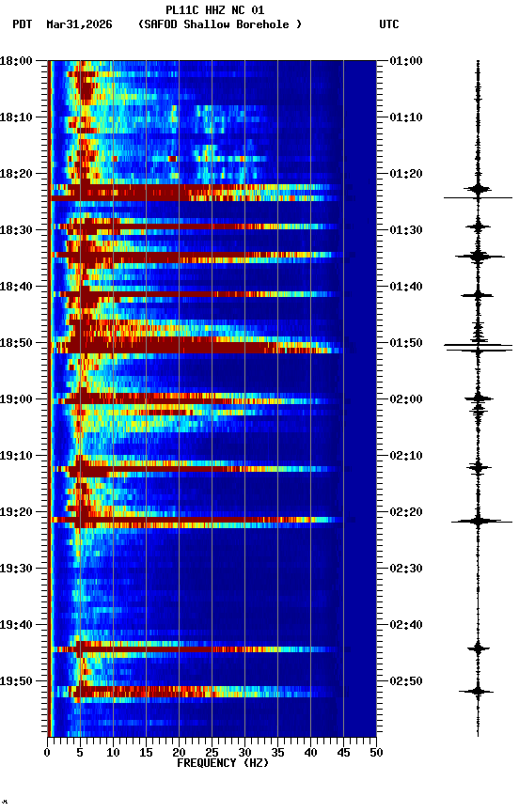Click the 02:50 UTC time label

(406, 681)
